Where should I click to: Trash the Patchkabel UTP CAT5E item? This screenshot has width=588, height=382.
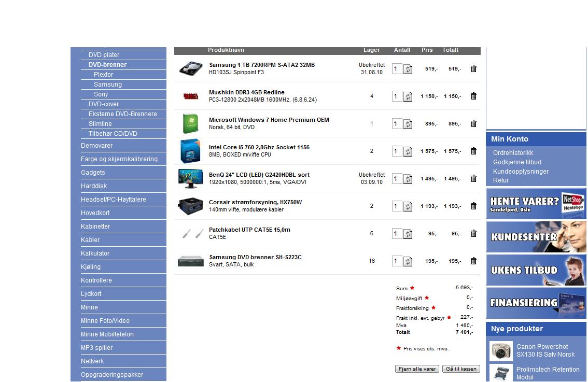(x=473, y=233)
